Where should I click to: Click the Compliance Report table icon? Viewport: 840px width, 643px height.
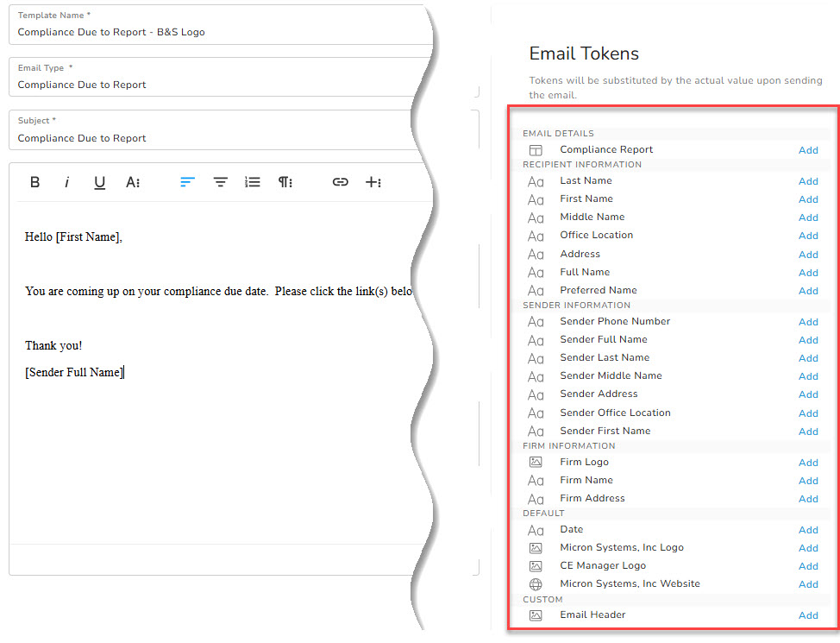(x=536, y=150)
